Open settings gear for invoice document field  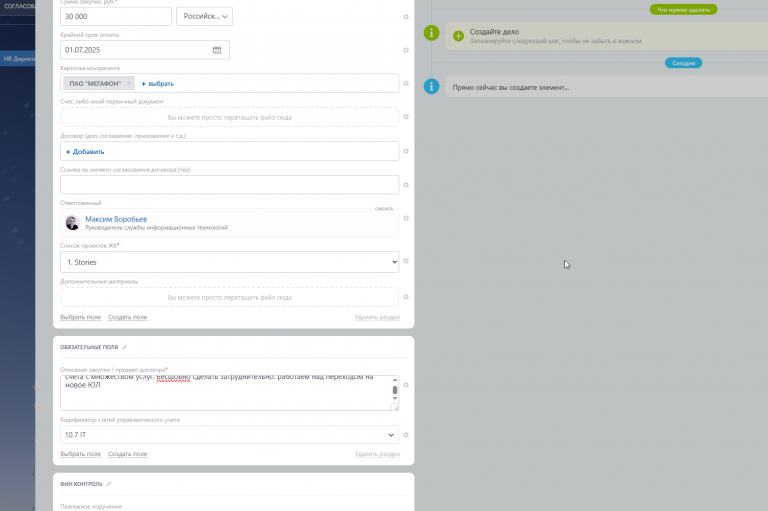click(x=406, y=117)
